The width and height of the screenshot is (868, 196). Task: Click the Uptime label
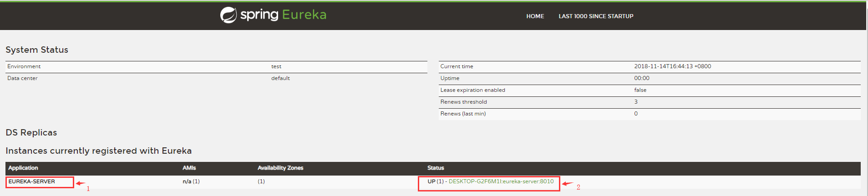(x=450, y=78)
